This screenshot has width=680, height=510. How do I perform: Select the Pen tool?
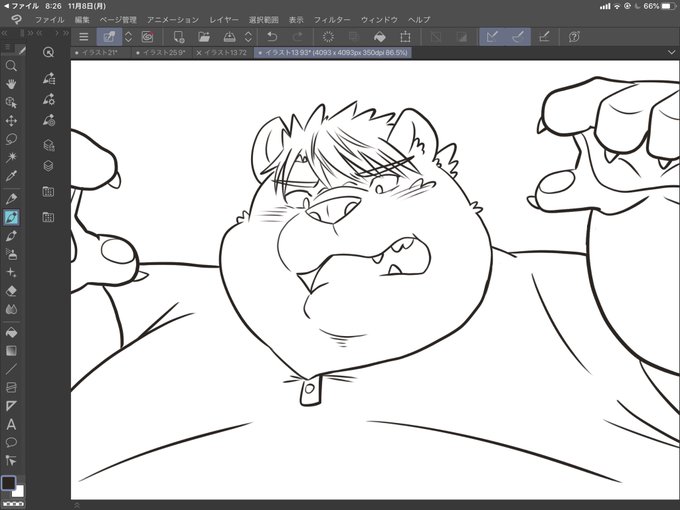pos(11,199)
